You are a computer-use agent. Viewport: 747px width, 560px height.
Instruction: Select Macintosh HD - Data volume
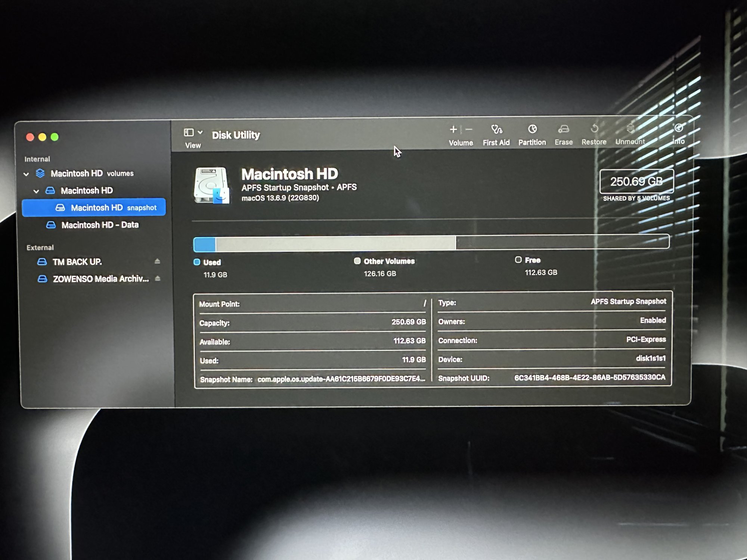point(100,225)
